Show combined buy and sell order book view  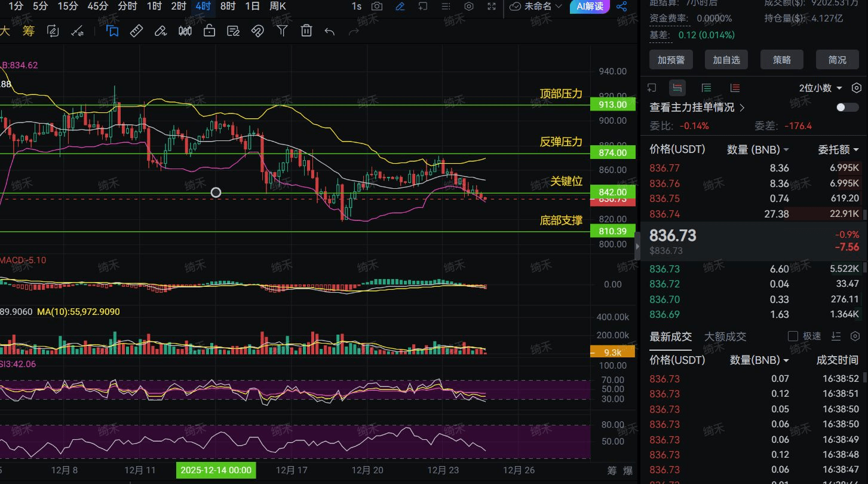click(x=677, y=88)
